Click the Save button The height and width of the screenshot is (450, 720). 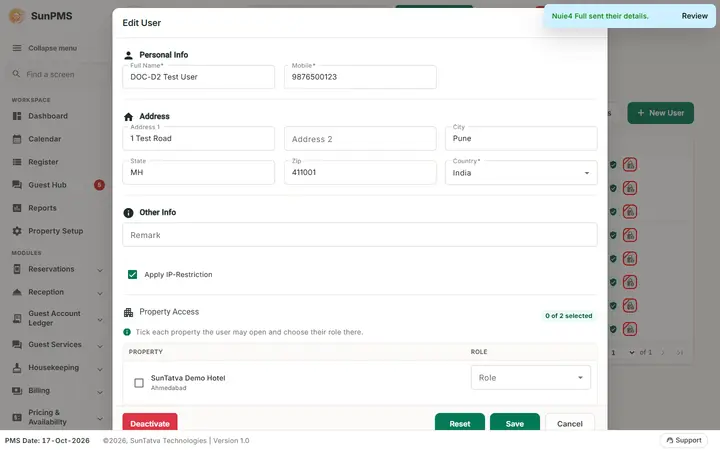[x=515, y=423]
